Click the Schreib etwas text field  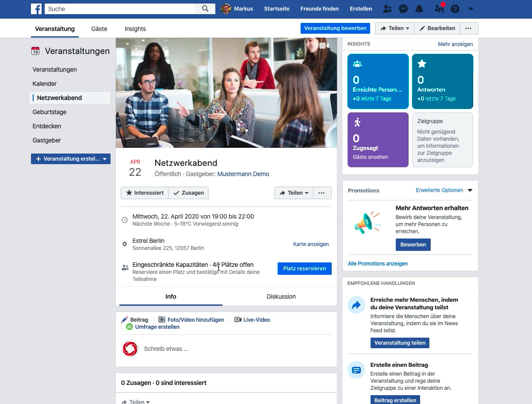pos(234,349)
